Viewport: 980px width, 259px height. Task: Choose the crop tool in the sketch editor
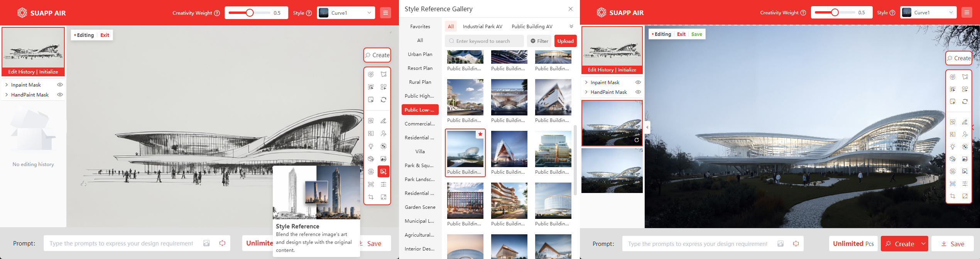(371, 197)
